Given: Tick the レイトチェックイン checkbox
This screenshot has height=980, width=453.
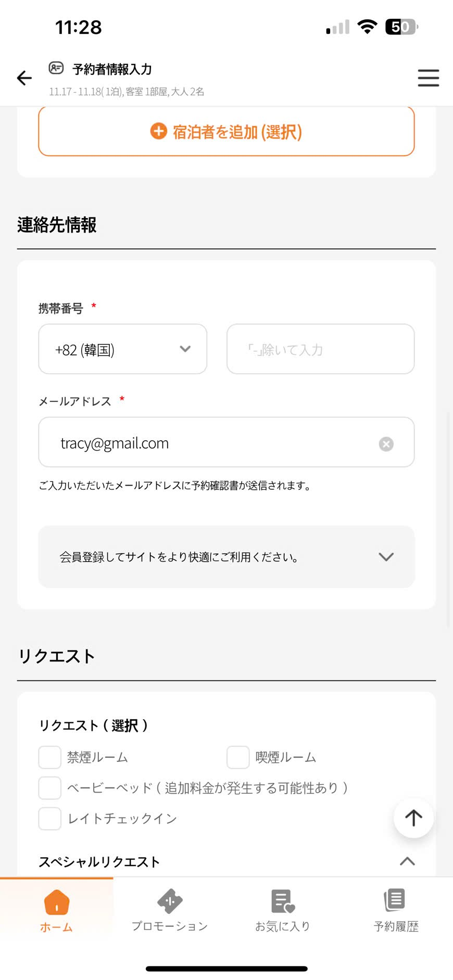Looking at the screenshot, I should [x=50, y=819].
